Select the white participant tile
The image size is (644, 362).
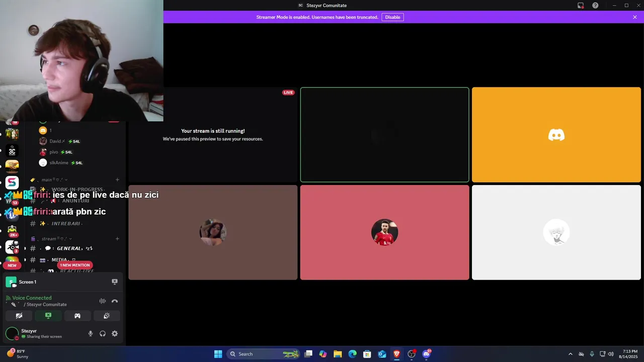(x=556, y=232)
